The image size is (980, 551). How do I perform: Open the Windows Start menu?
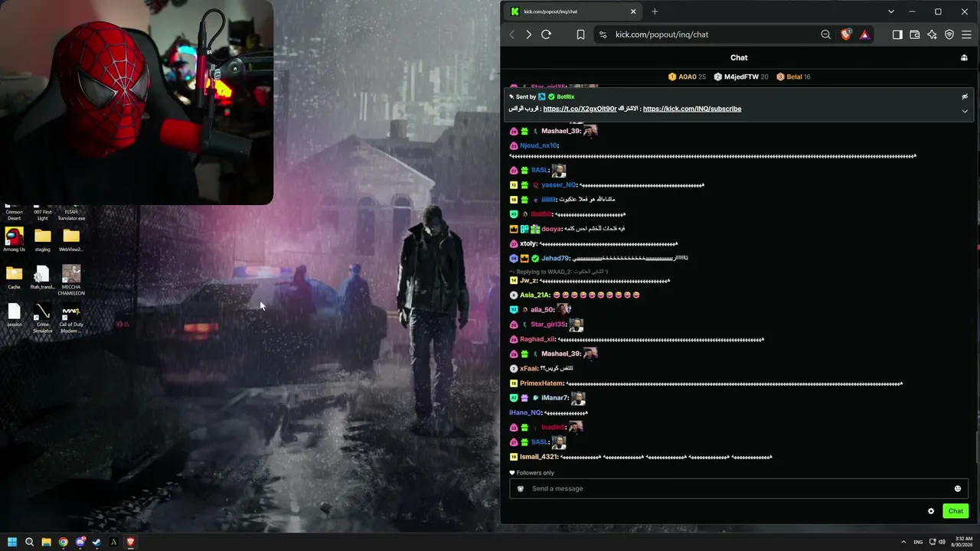12,542
